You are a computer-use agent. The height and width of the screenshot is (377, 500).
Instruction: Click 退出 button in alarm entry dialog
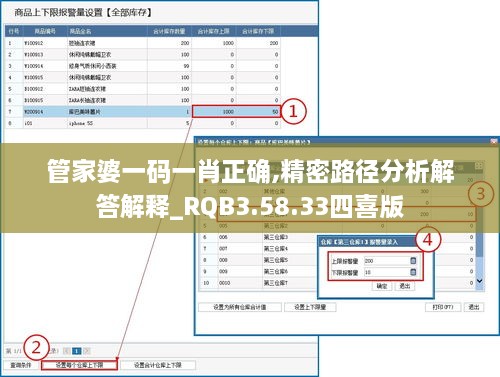click(405, 286)
